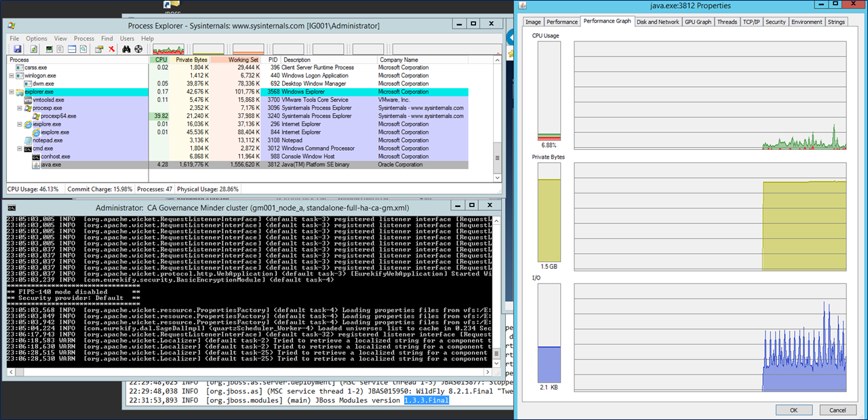Image resolution: width=868 pixels, height=420 pixels.
Task: Open the GPU Graph tab
Action: (x=698, y=22)
